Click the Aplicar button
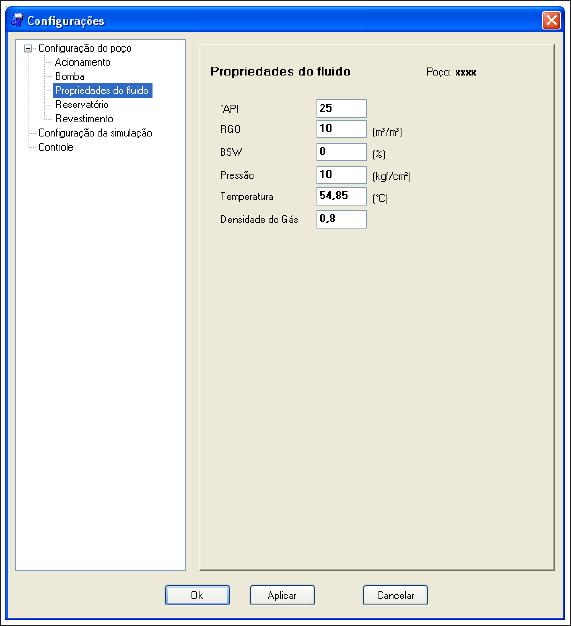The width and height of the screenshot is (571, 626). (282, 595)
